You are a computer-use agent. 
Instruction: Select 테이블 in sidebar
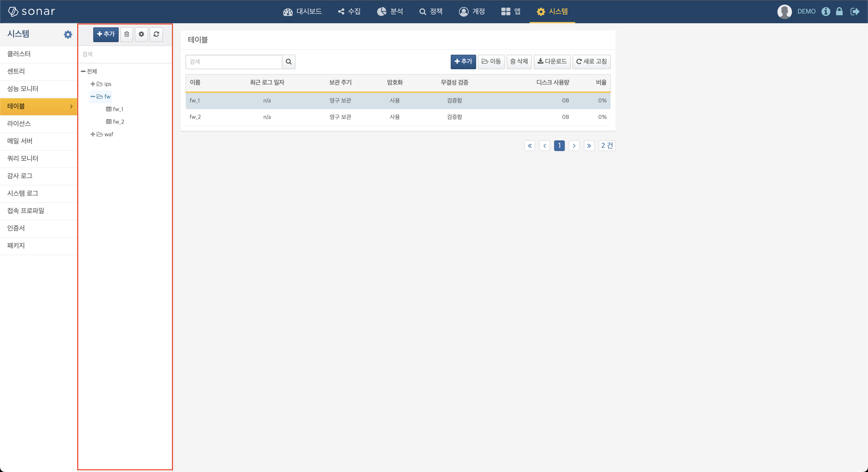tap(39, 107)
